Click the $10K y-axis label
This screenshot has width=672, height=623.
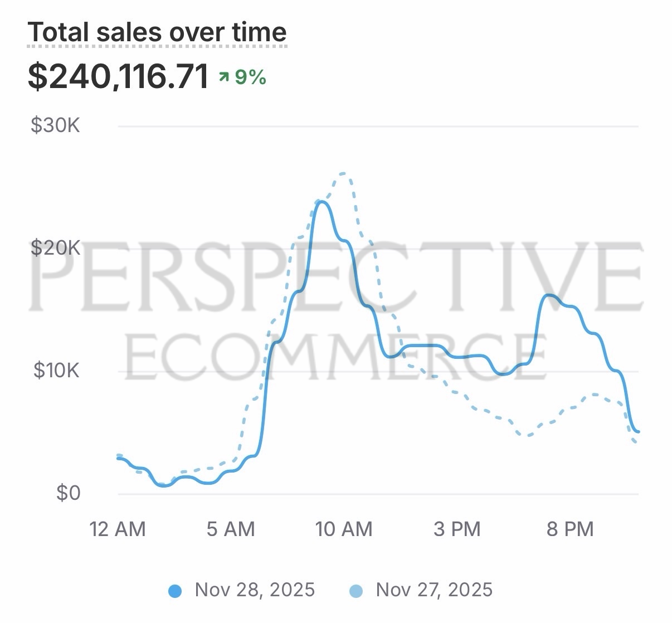[56, 370]
